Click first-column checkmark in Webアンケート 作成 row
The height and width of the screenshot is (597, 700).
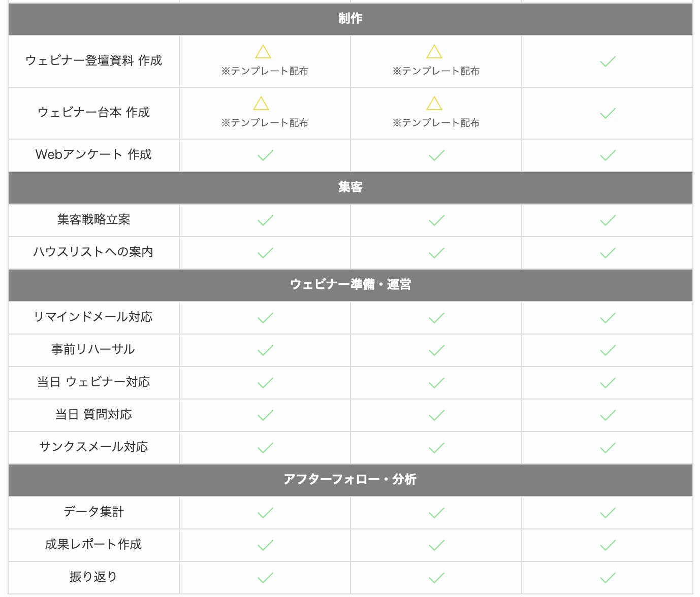click(x=265, y=155)
